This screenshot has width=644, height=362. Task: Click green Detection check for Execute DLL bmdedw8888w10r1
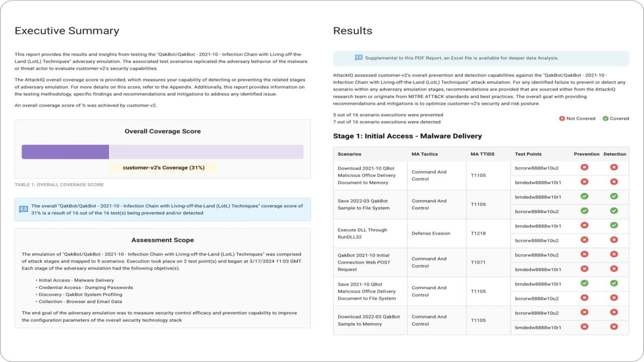coord(614,225)
